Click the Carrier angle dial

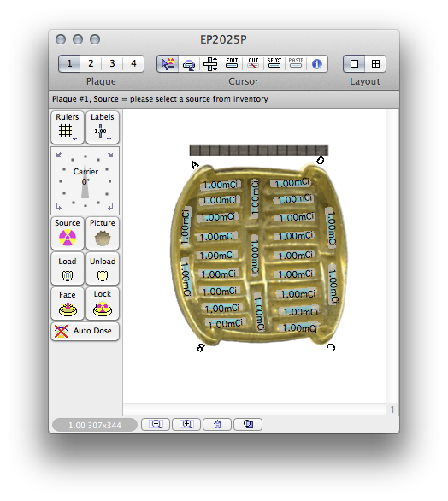[x=85, y=181]
